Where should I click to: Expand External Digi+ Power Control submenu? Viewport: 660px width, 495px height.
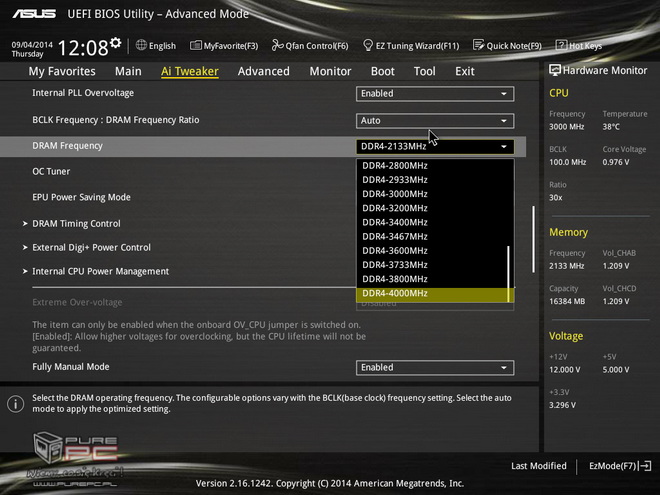click(91, 248)
